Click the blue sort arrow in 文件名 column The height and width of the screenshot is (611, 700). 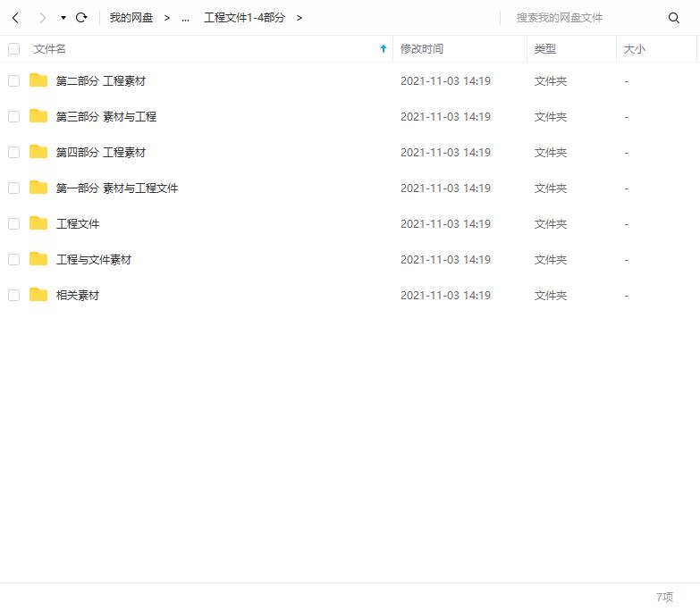click(x=383, y=48)
